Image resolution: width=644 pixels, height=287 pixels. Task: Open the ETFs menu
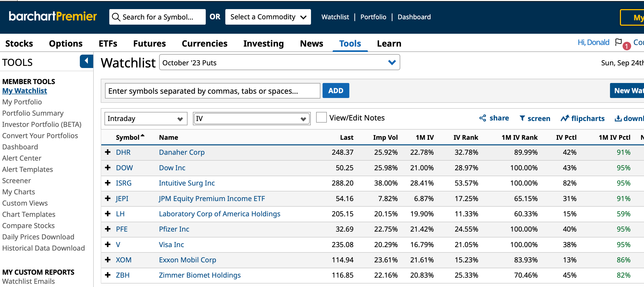108,43
